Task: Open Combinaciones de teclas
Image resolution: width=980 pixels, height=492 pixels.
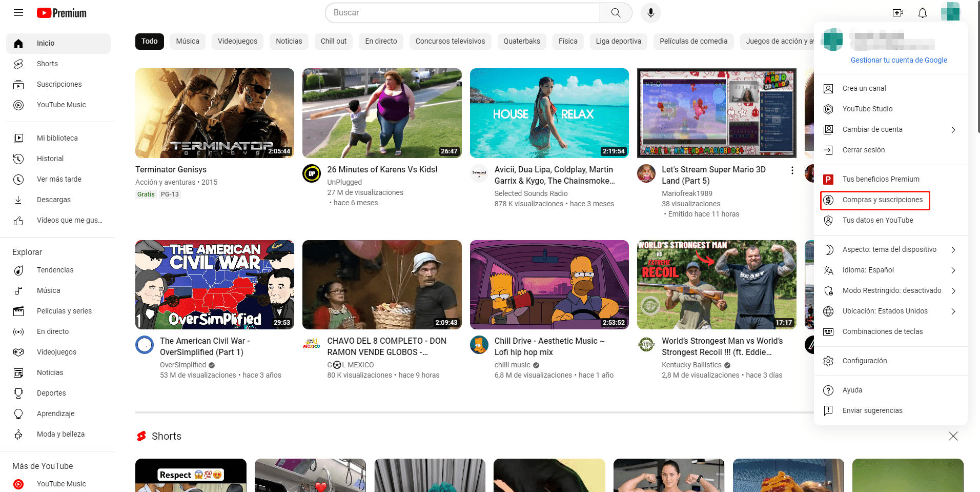Action: coord(891,331)
